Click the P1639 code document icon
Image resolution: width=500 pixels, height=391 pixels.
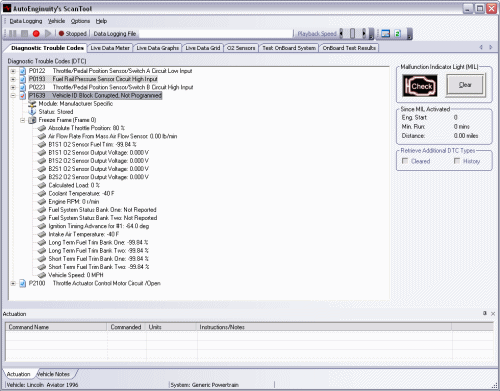tap(22, 96)
